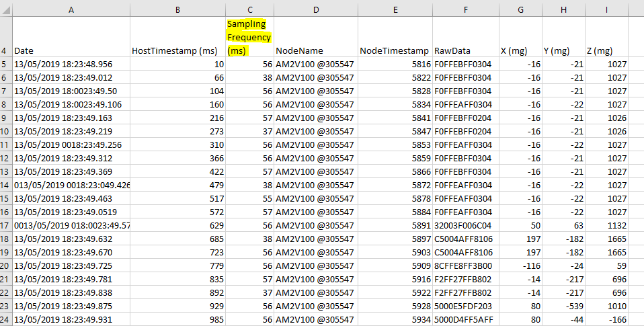Click the 'Z (mg)' header cell

606,37
